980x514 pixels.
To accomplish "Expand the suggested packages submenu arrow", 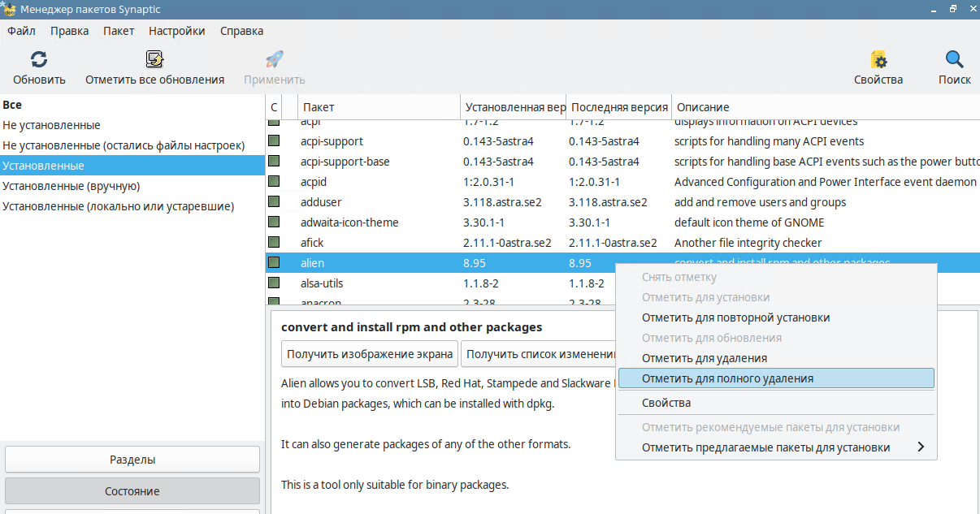I will (921, 447).
